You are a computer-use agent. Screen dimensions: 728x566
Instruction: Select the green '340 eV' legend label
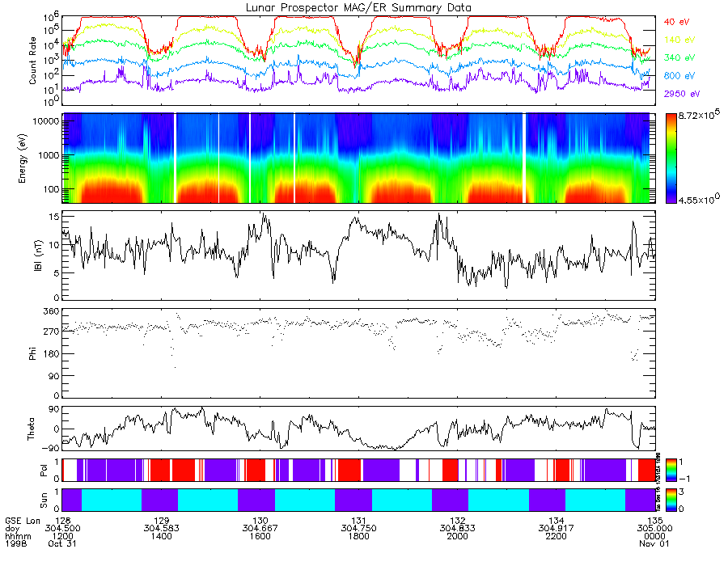pos(679,57)
